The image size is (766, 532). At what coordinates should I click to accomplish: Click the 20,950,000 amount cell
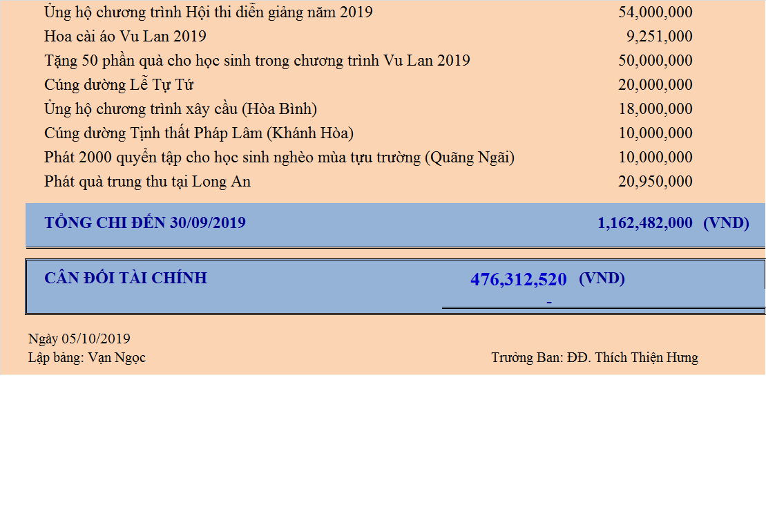click(655, 182)
